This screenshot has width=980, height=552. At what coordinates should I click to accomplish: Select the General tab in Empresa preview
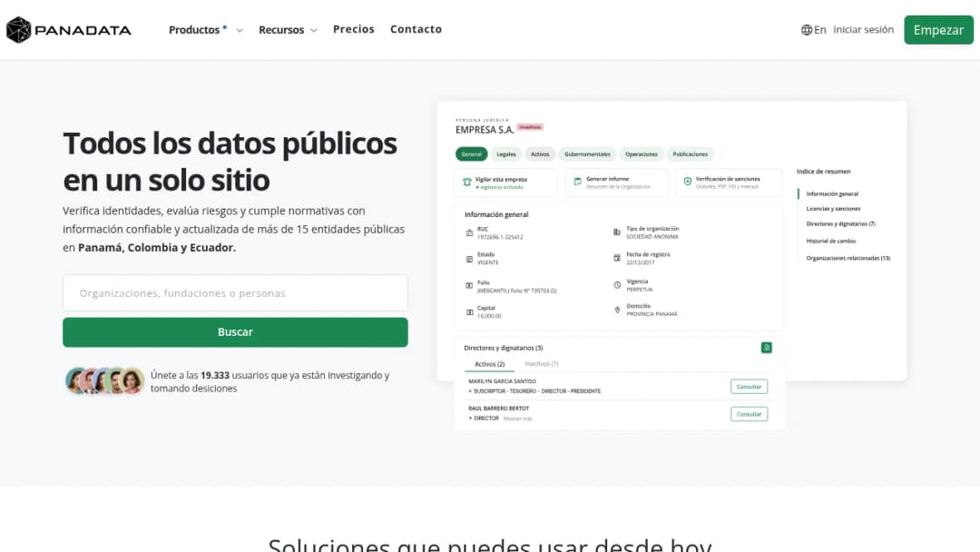point(471,153)
